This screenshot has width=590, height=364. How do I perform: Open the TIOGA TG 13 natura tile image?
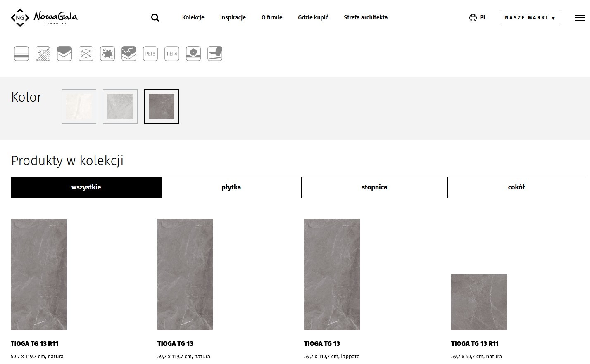tap(185, 274)
